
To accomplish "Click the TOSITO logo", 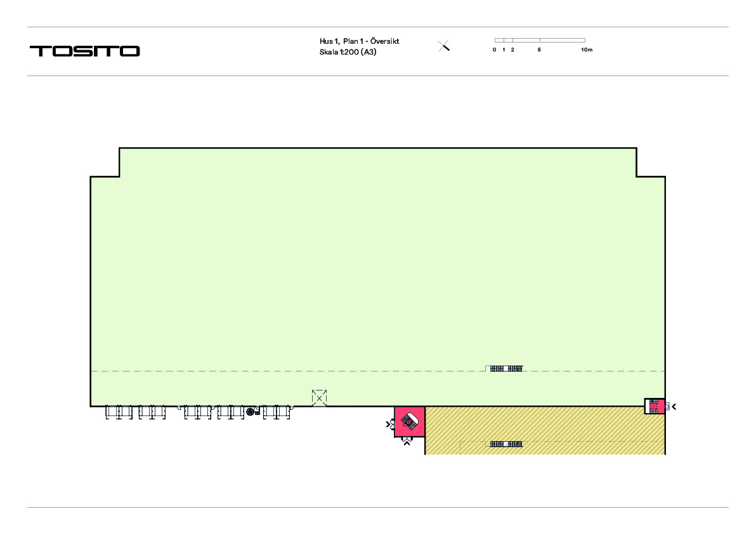I will (85, 51).
